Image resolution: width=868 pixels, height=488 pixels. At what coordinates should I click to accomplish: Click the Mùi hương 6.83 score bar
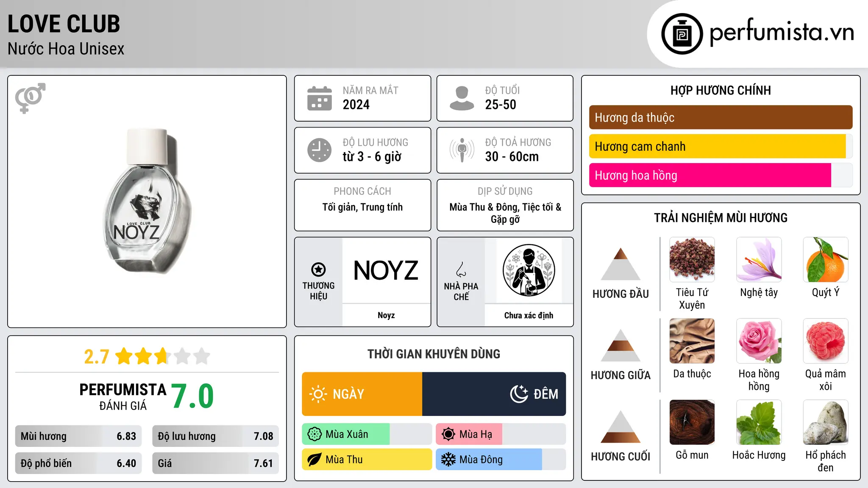[x=78, y=436]
